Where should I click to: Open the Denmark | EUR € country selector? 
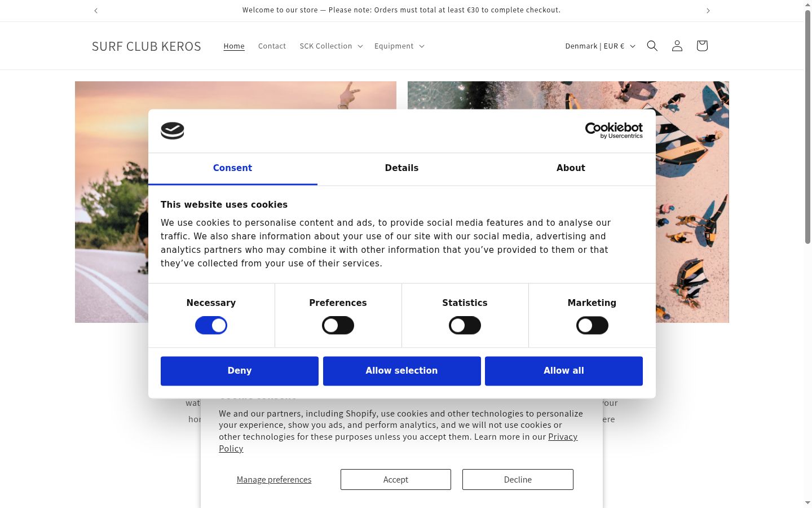point(600,46)
